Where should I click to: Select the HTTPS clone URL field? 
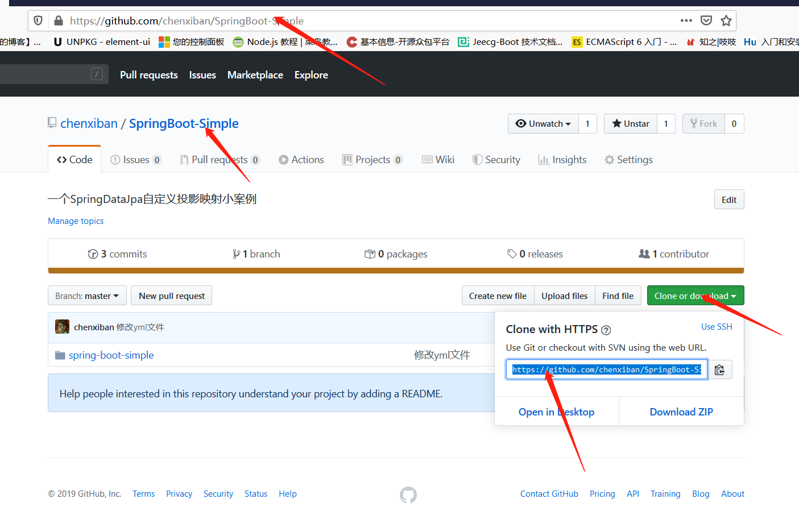607,369
